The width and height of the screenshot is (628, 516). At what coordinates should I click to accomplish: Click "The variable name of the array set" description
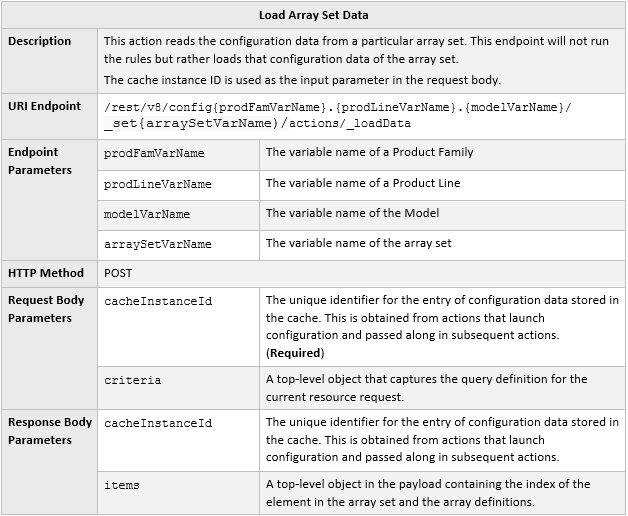coord(359,243)
